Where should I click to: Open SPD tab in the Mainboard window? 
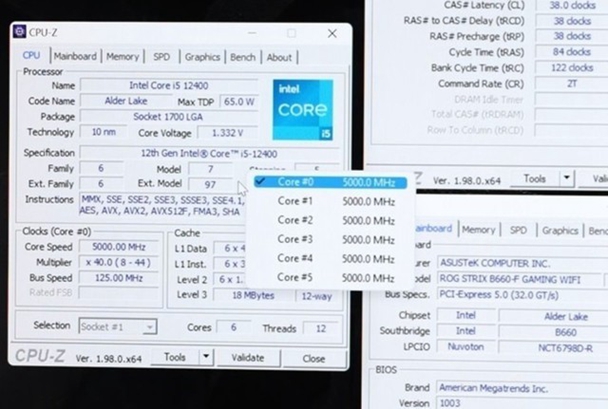[518, 230]
